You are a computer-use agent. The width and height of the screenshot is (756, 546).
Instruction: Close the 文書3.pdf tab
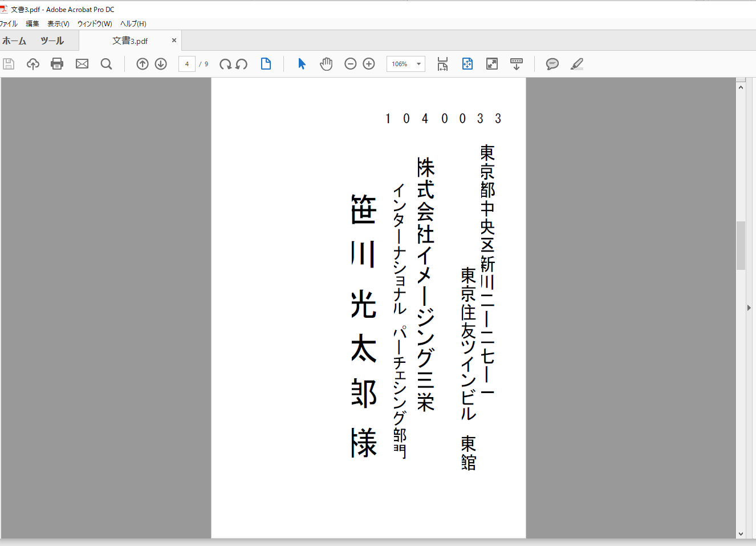click(174, 41)
